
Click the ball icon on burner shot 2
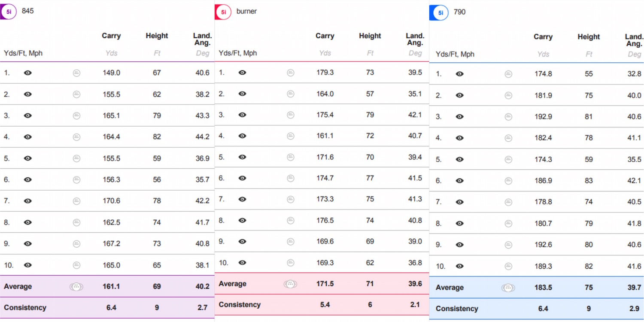coord(291,94)
